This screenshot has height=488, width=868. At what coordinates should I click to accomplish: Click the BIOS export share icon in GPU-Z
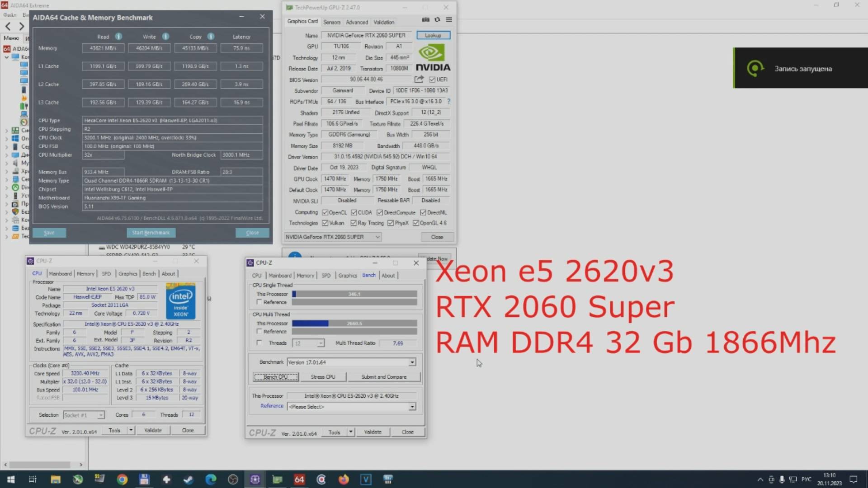(x=419, y=80)
